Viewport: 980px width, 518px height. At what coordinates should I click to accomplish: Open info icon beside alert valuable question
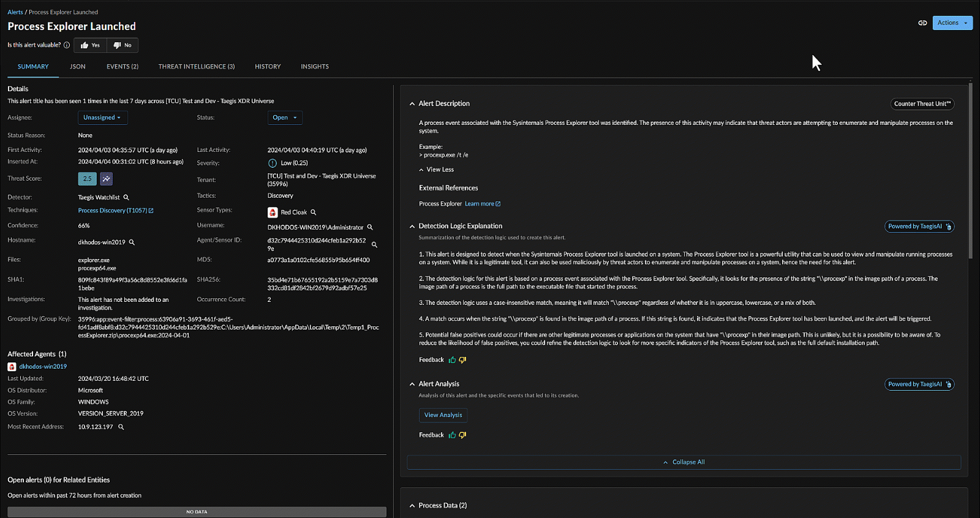pyautogui.click(x=67, y=45)
